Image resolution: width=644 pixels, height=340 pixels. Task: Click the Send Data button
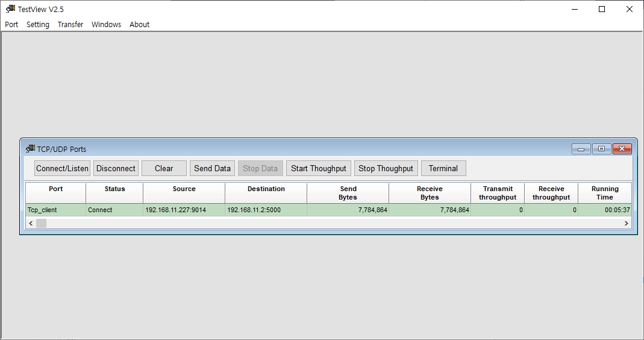[212, 168]
